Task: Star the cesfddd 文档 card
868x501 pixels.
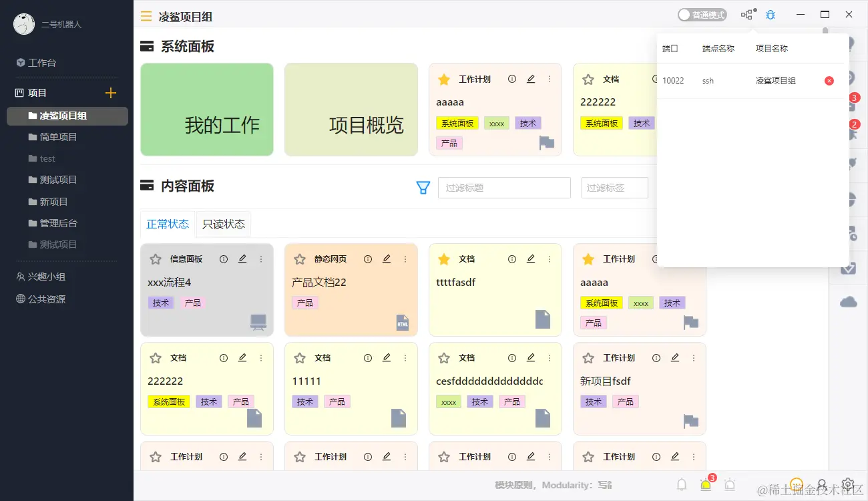Action: pyautogui.click(x=444, y=358)
